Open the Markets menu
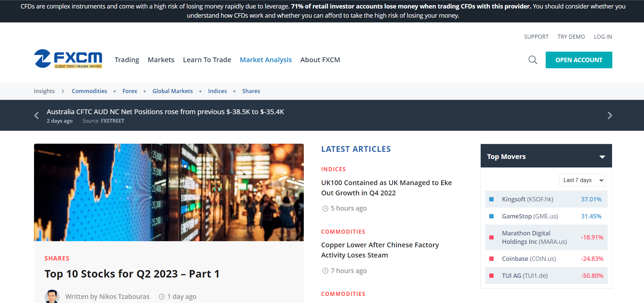644x303 pixels. [x=161, y=60]
